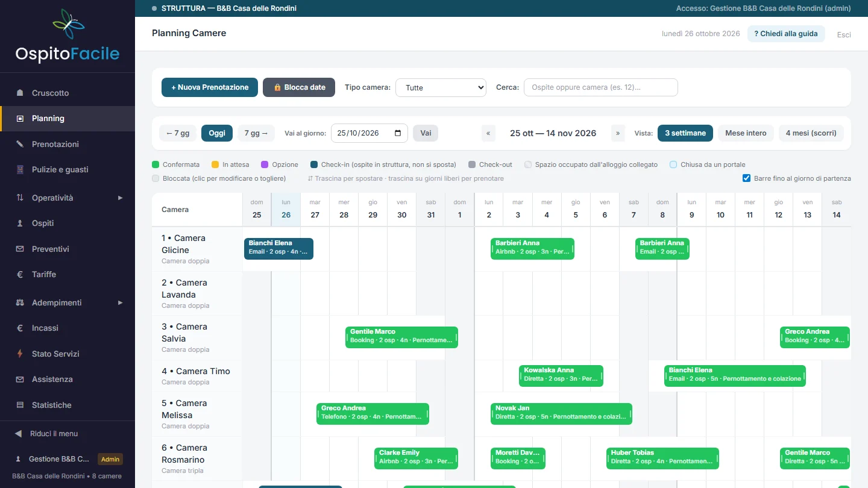Click the Stato Servizi lightning icon

click(20, 354)
